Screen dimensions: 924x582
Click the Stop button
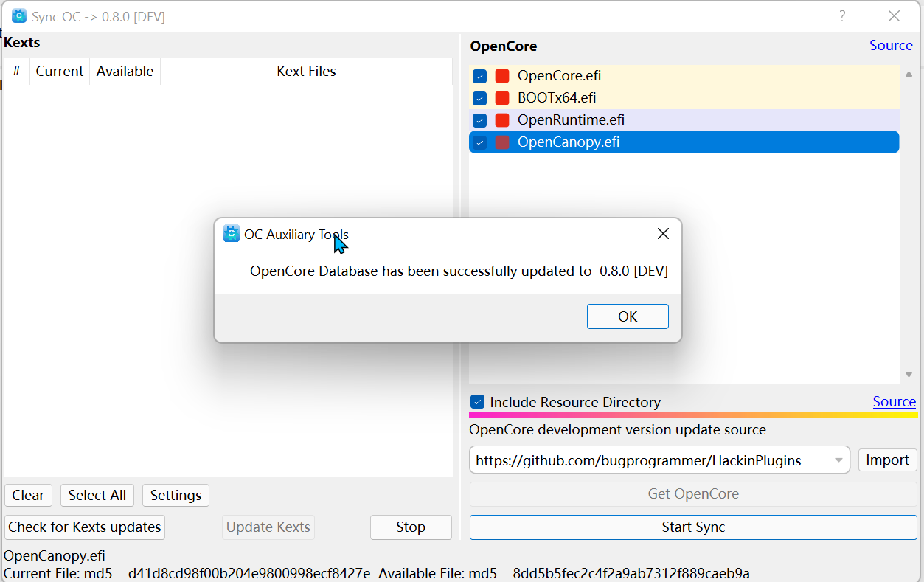(411, 527)
